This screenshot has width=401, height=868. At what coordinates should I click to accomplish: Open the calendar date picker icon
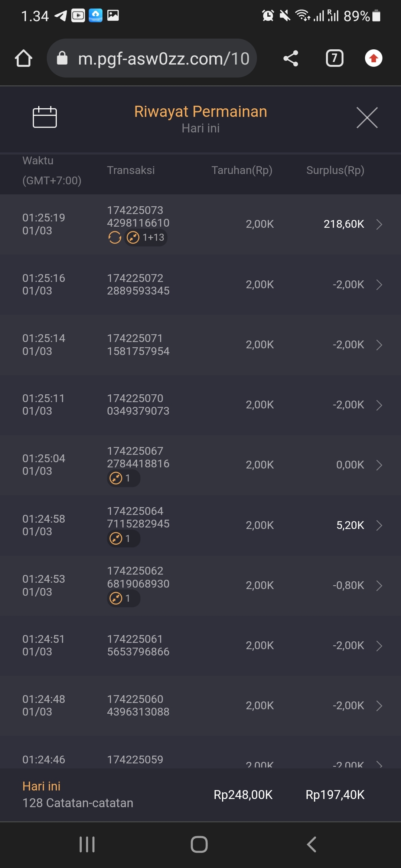[45, 117]
